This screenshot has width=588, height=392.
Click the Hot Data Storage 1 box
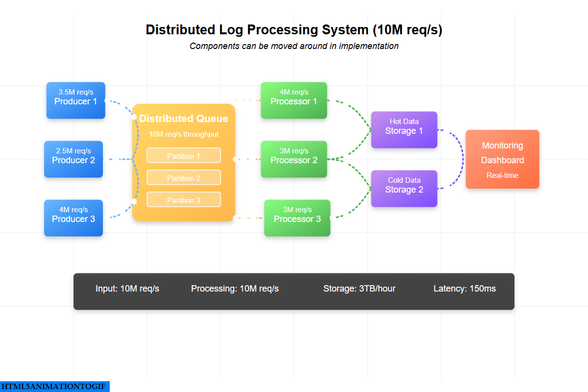point(404,130)
